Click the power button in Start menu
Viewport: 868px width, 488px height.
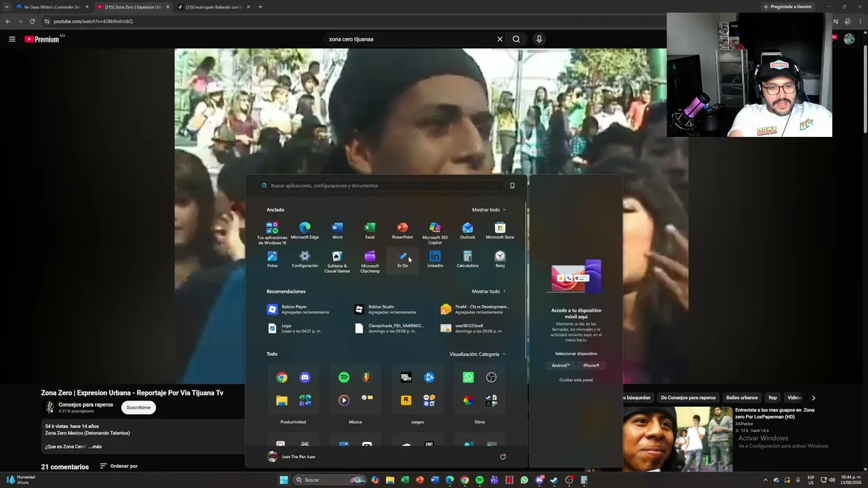pos(502,457)
